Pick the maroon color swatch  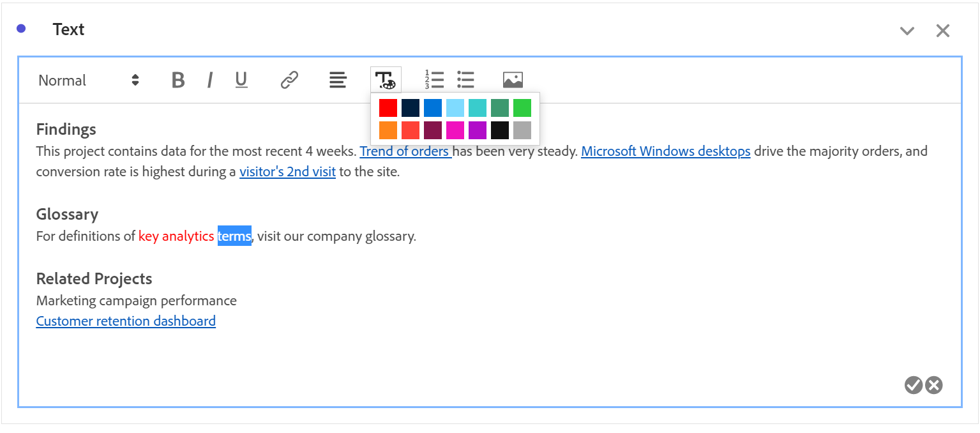coord(433,130)
